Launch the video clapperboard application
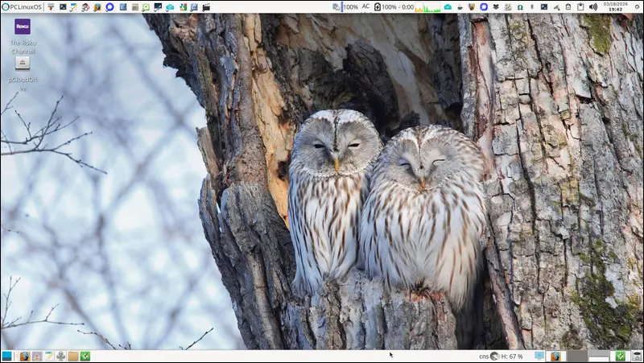The width and height of the screenshot is (644, 363). point(206,7)
